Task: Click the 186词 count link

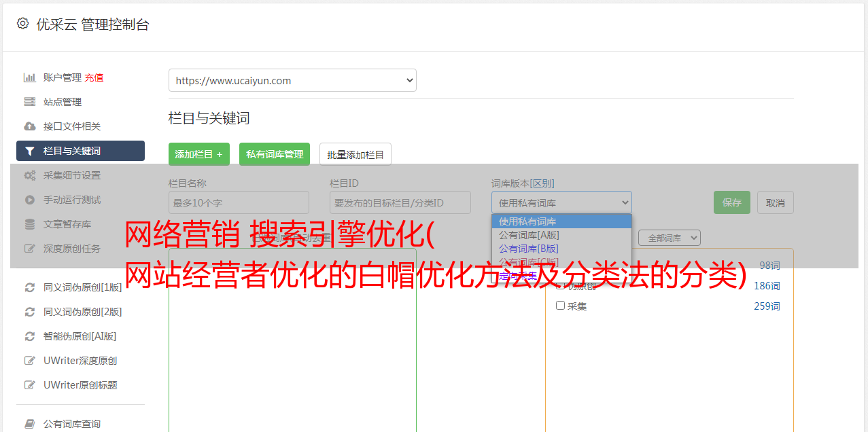Action: pos(767,286)
